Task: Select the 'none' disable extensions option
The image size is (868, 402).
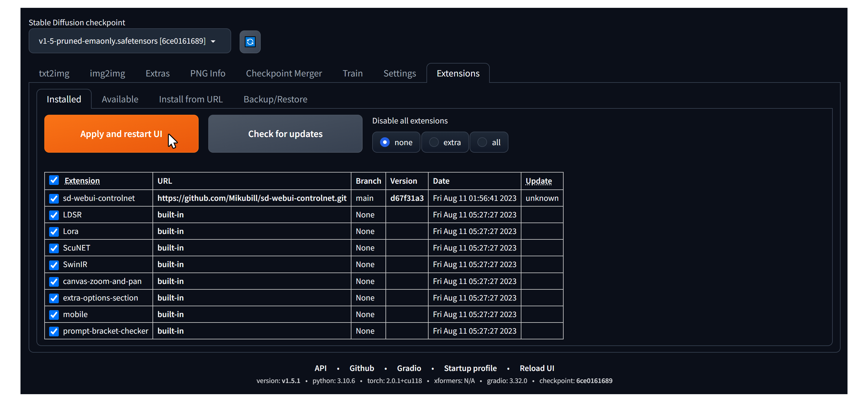Action: (396, 142)
